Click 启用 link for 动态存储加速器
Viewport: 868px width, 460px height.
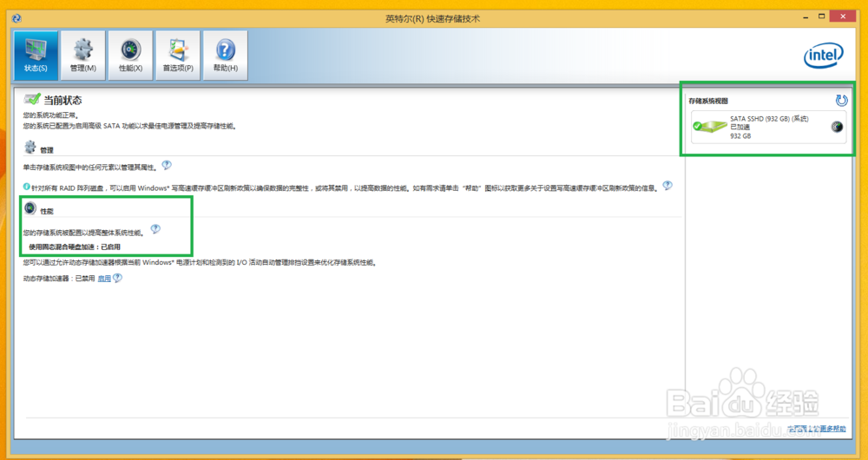click(x=104, y=279)
